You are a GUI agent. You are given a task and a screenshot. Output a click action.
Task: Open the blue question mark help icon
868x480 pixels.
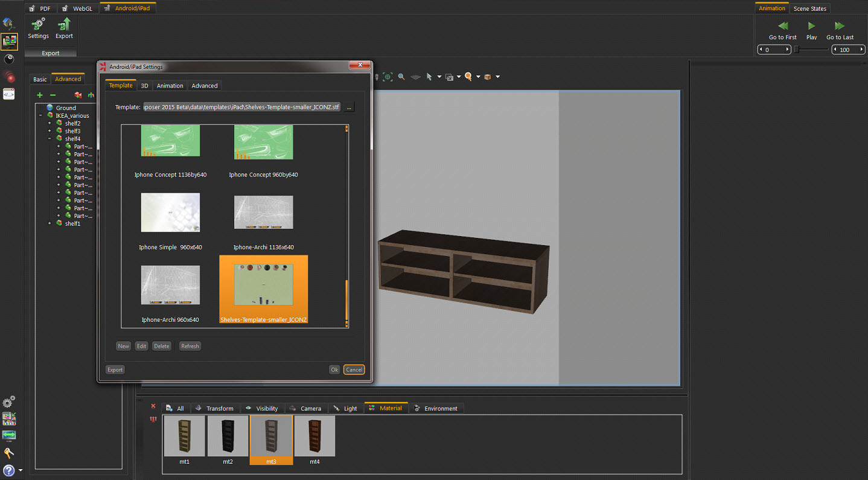pos(8,470)
